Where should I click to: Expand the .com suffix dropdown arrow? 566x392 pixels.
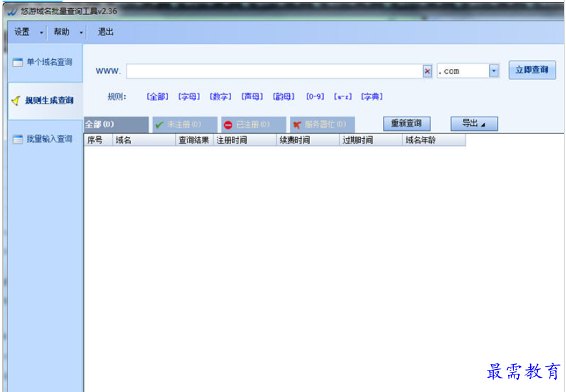click(494, 71)
